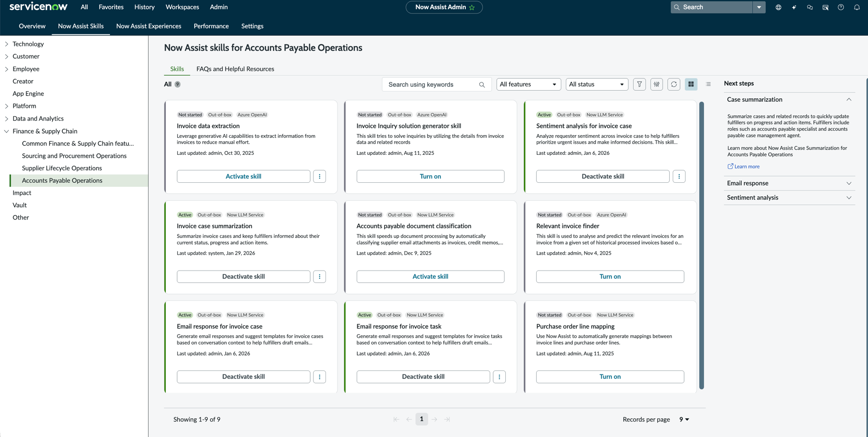Expand the Customer tree node
Image resolution: width=868 pixels, height=437 pixels.
(6, 56)
